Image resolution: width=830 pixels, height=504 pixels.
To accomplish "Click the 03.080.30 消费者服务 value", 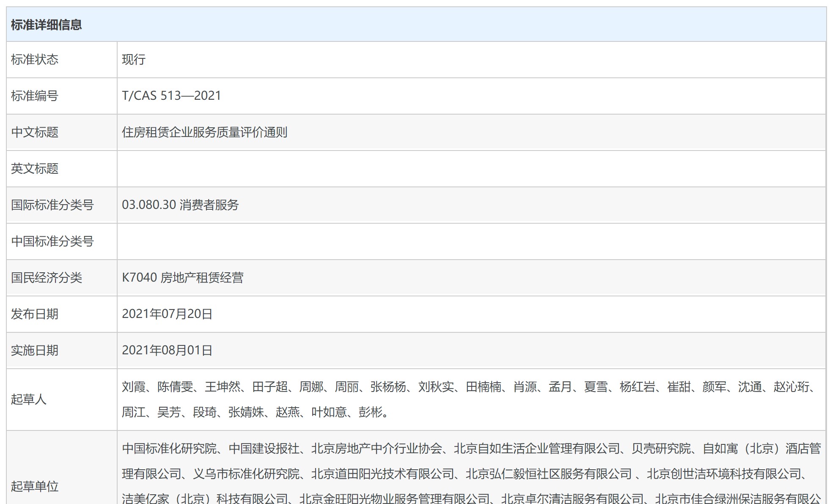I will click(x=180, y=205).
